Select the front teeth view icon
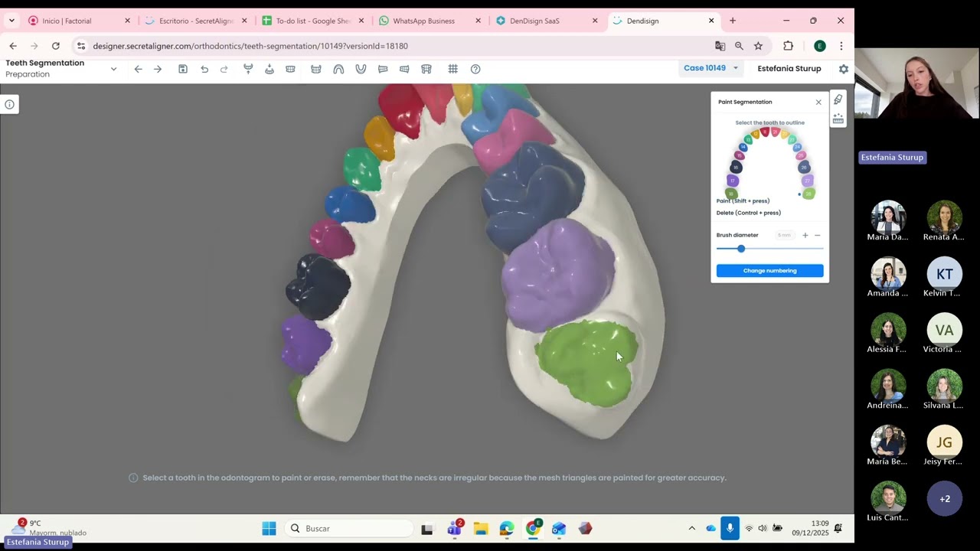The image size is (980, 551). coord(290,69)
